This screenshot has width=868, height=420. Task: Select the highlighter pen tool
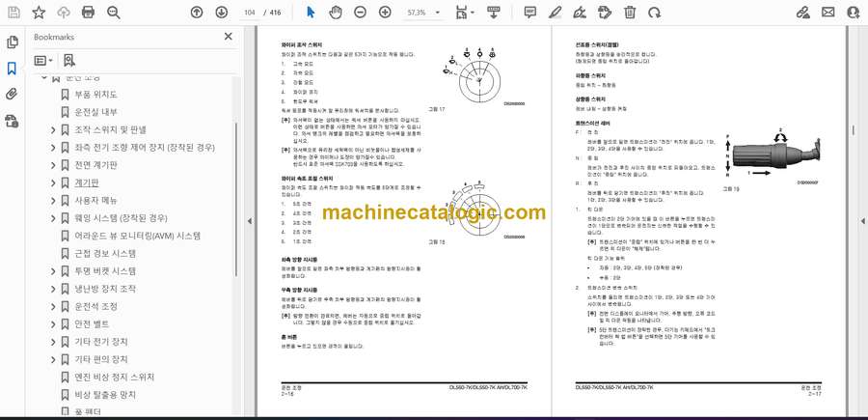point(555,13)
